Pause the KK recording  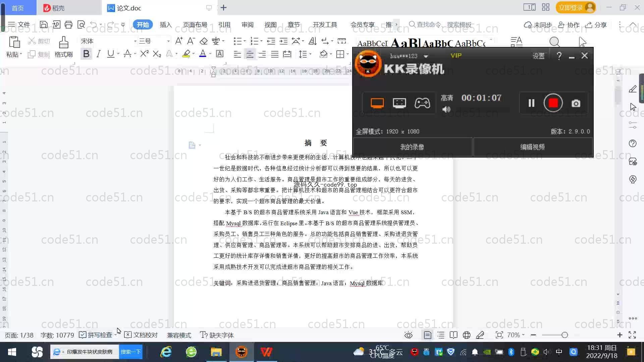(x=531, y=103)
